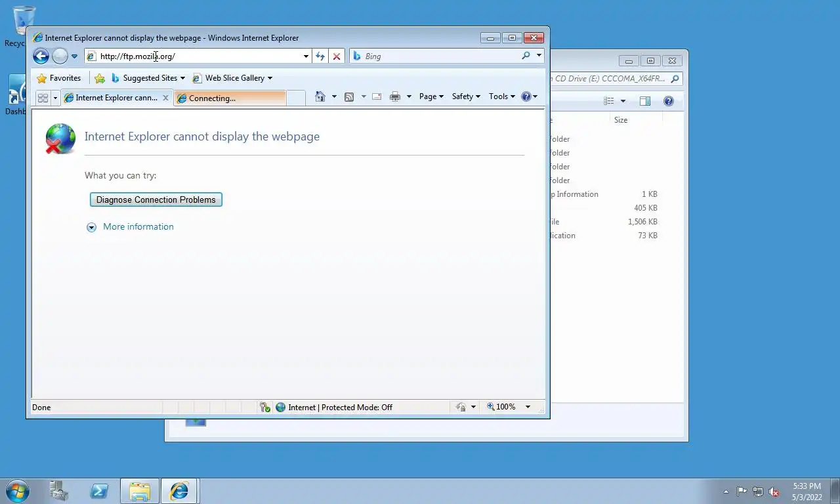This screenshot has width=840, height=504.
Task: Expand More information section
Action: [x=91, y=227]
